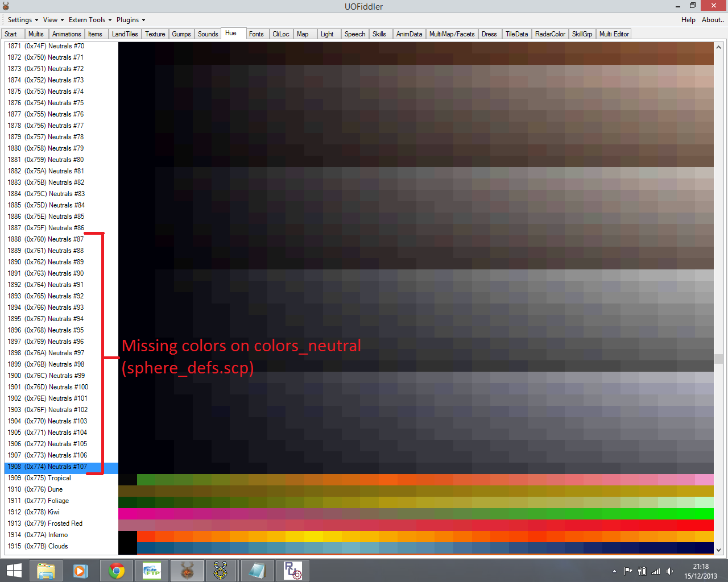
Task: Click the volume speaker tray icon
Action: coord(669,571)
